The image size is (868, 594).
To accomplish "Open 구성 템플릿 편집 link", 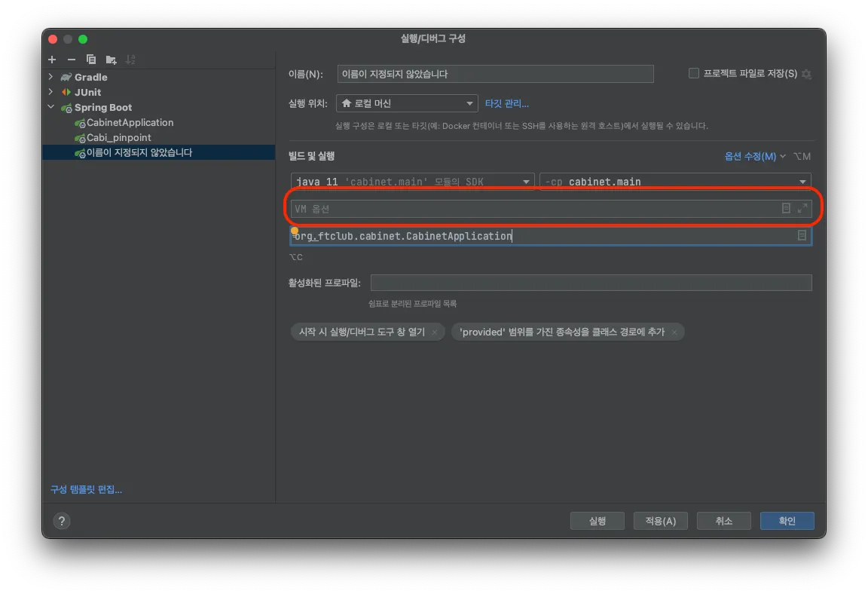I will 87,489.
